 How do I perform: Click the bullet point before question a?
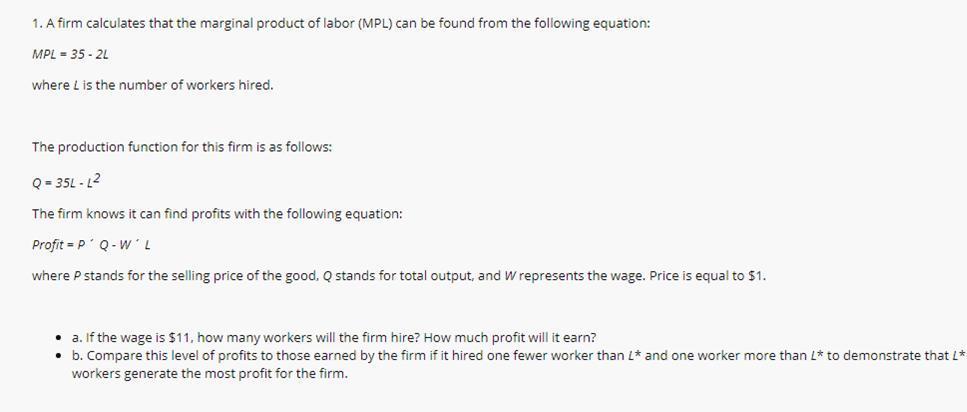coord(58,339)
